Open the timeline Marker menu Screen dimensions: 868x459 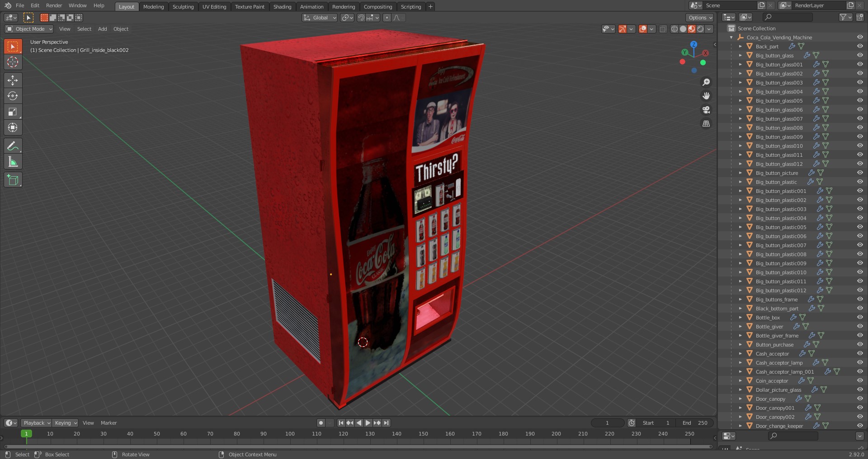(x=108, y=423)
